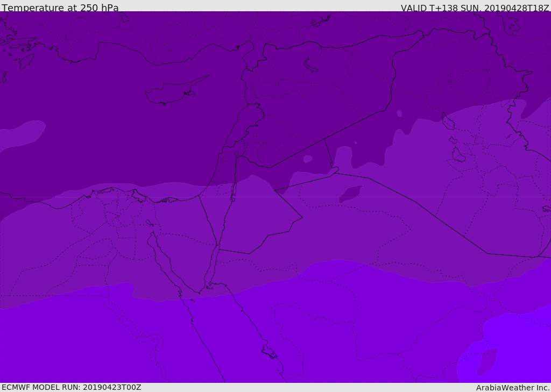This screenshot has height=392, width=551.
Task: Click the "ArabiaWeather Inc" credit text
Action: (512, 388)
